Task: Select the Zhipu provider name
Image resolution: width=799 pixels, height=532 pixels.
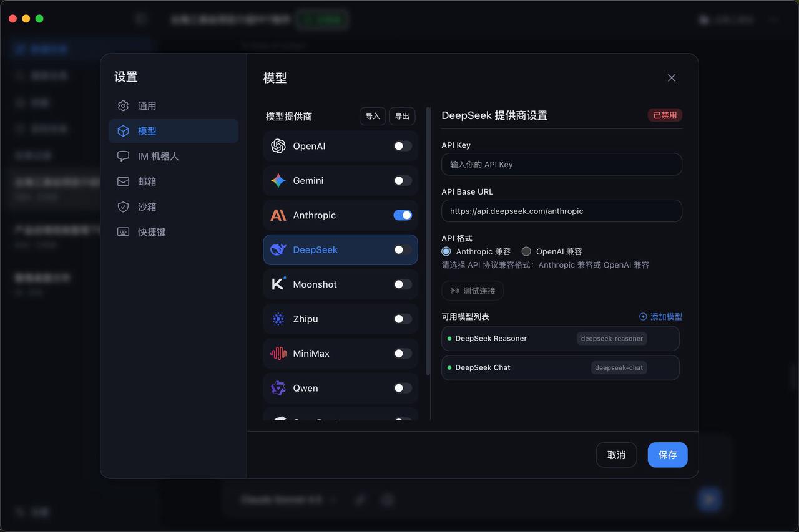Action: click(x=305, y=319)
